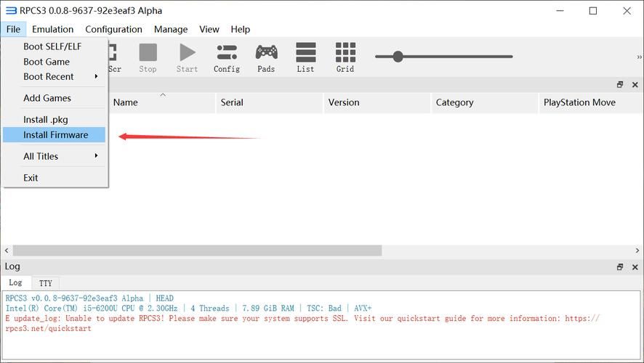Open the View menu
644x363 pixels.
[209, 29]
